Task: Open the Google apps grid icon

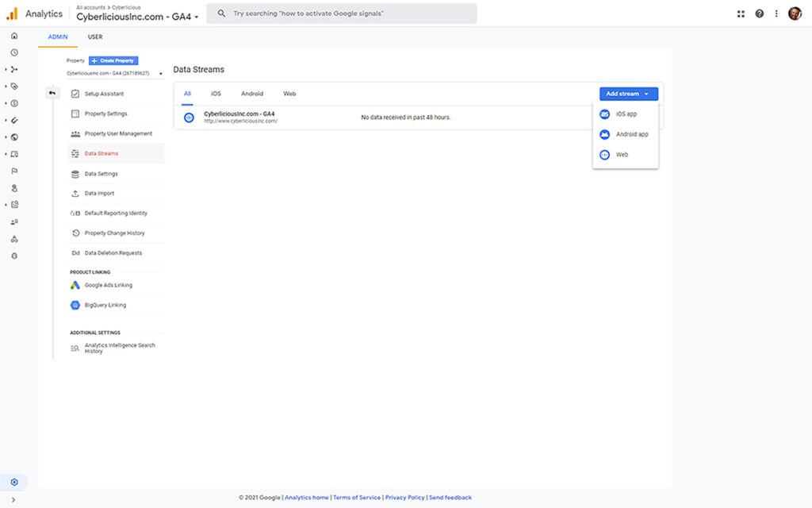Action: [x=741, y=14]
